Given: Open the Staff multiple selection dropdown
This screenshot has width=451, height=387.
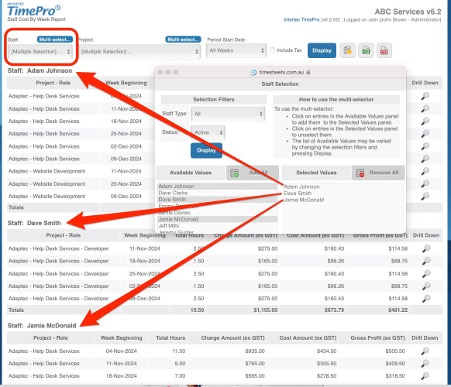Looking at the screenshot, I should coord(40,52).
